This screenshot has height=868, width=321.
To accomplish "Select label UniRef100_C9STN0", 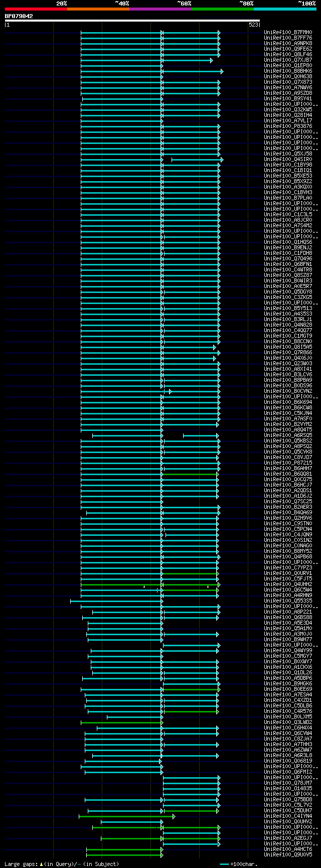I will coord(288,524).
